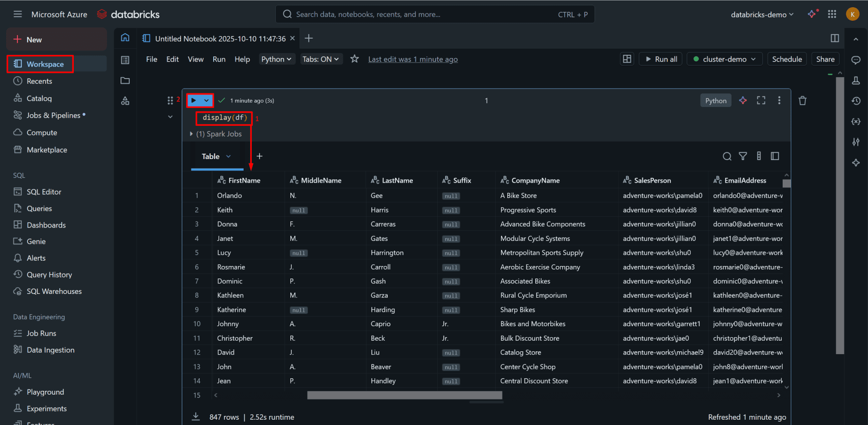Viewport: 868px width, 425px height.
Task: Collapse the cell with chevron
Action: point(170,117)
